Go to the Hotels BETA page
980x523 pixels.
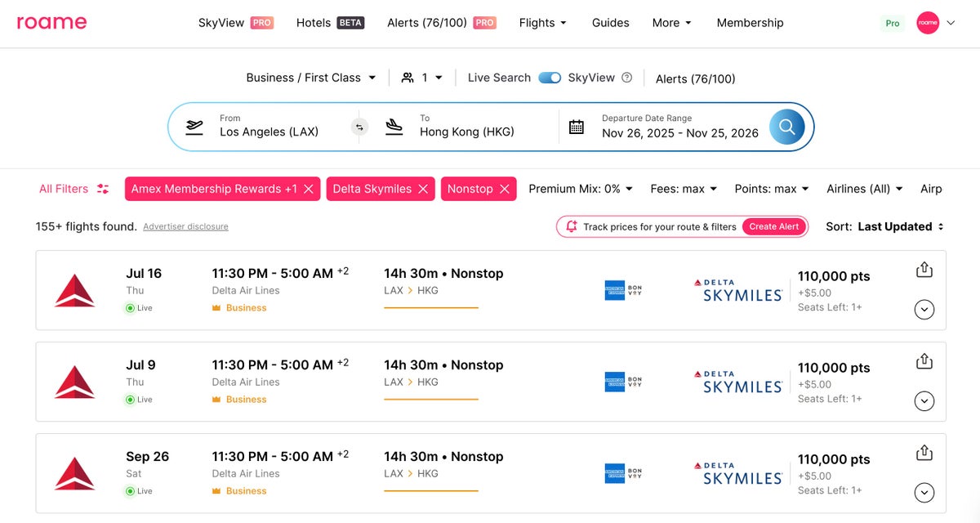[330, 23]
